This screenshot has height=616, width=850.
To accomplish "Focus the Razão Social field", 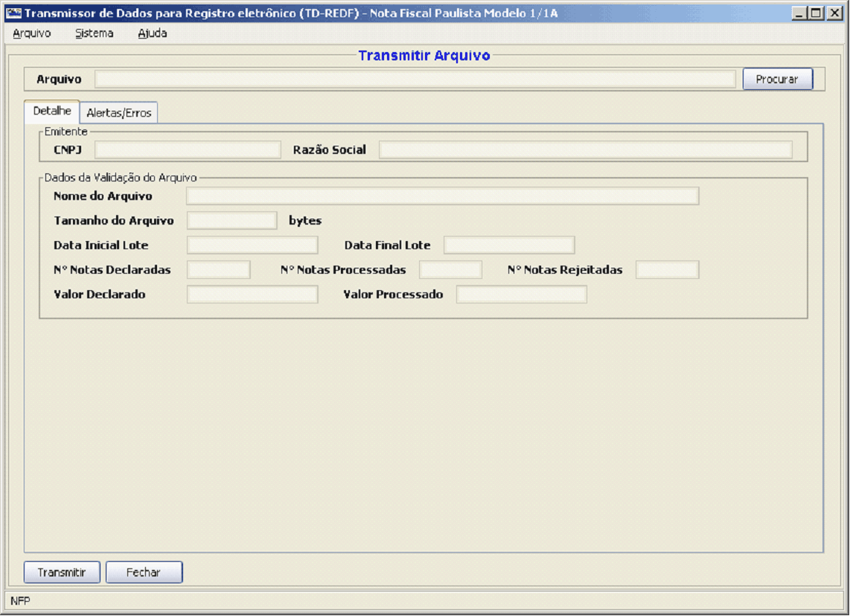I will pyautogui.click(x=585, y=150).
